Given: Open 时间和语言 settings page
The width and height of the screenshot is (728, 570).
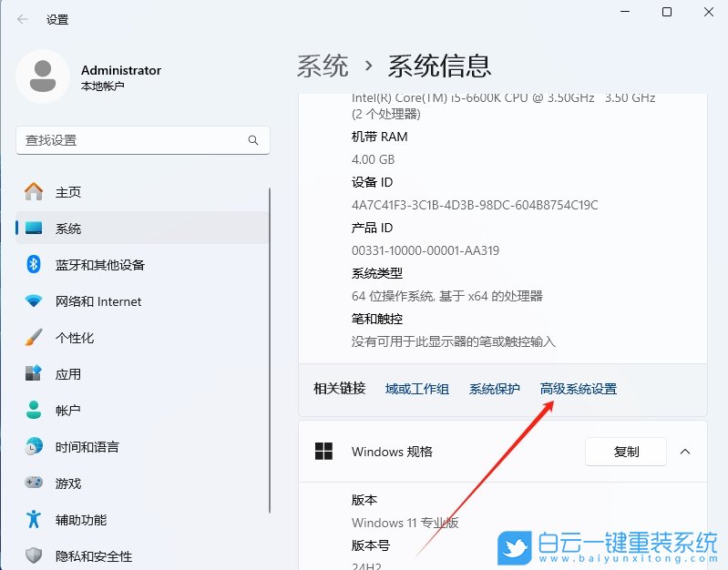Looking at the screenshot, I should 142,446.
